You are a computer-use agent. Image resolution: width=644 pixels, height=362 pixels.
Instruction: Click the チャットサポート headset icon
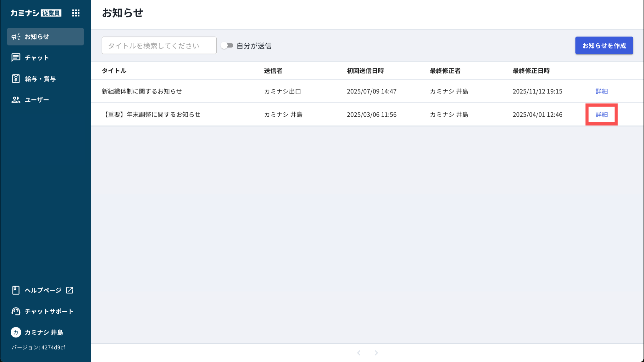tap(16, 311)
